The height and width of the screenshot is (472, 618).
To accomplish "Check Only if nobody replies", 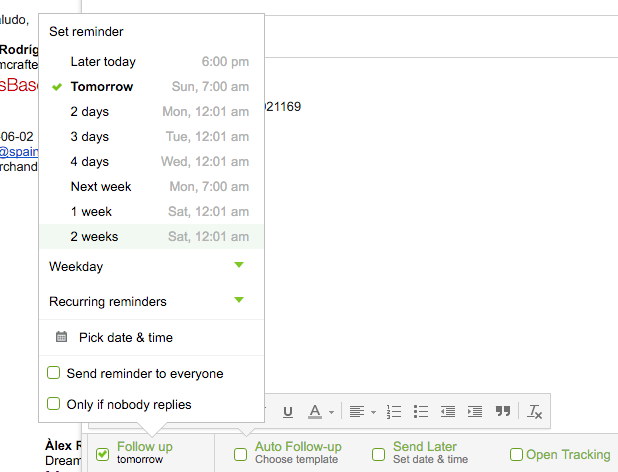I will click(x=54, y=404).
